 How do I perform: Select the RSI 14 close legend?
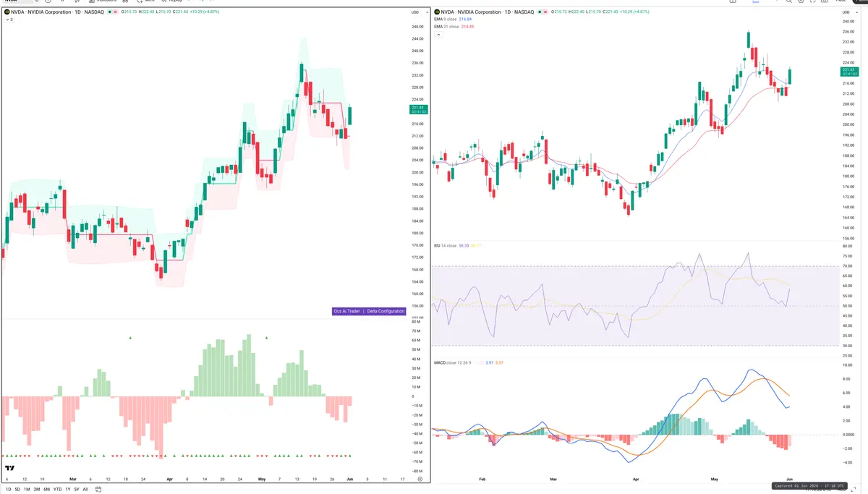(x=445, y=246)
